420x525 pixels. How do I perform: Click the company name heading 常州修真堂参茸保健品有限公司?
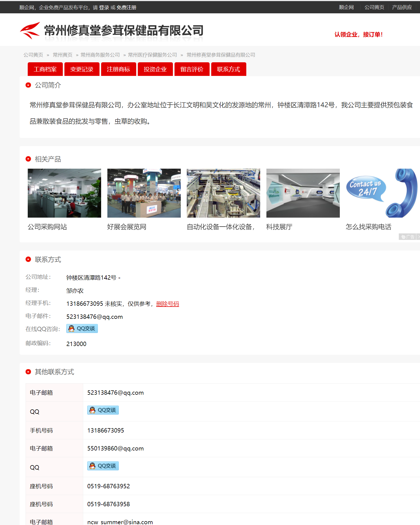[x=124, y=30]
